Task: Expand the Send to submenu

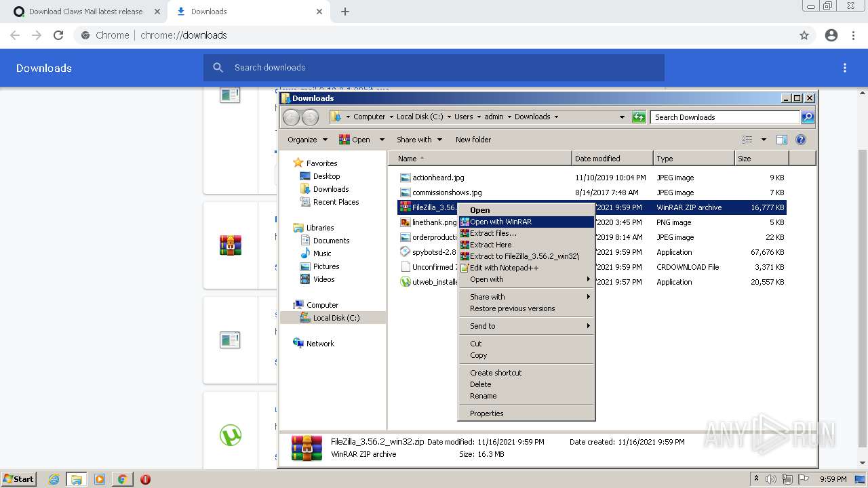Action: click(x=526, y=326)
